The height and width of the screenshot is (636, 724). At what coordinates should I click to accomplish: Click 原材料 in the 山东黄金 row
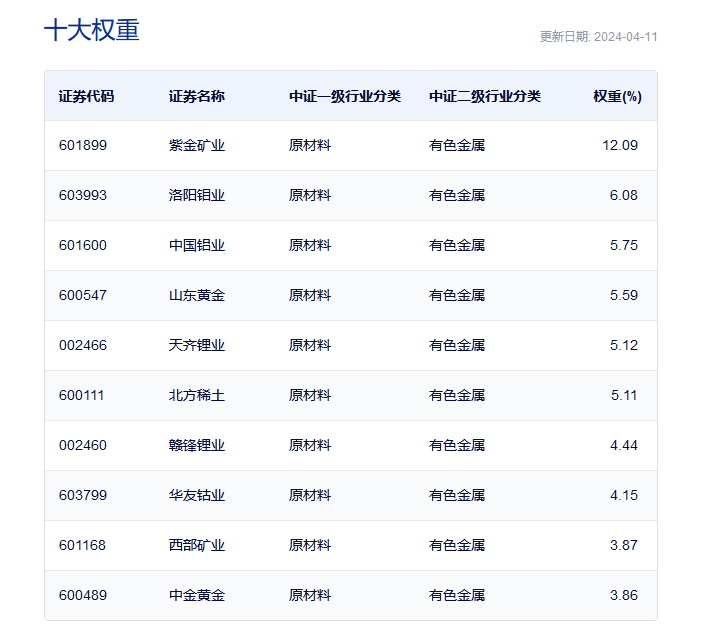click(310, 295)
